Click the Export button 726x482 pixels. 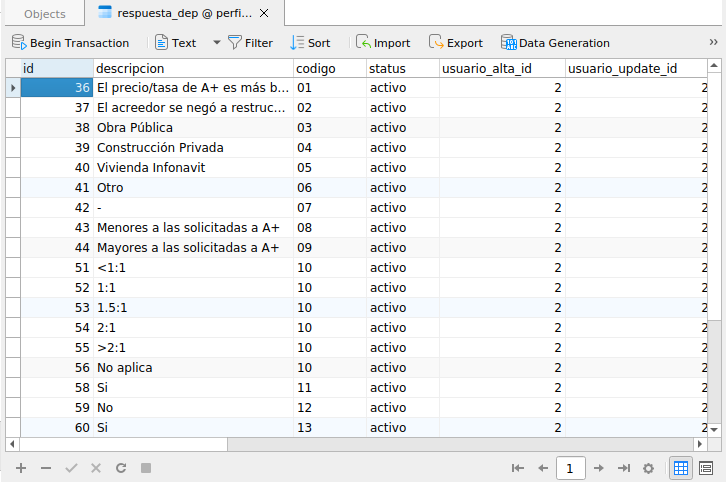click(455, 43)
